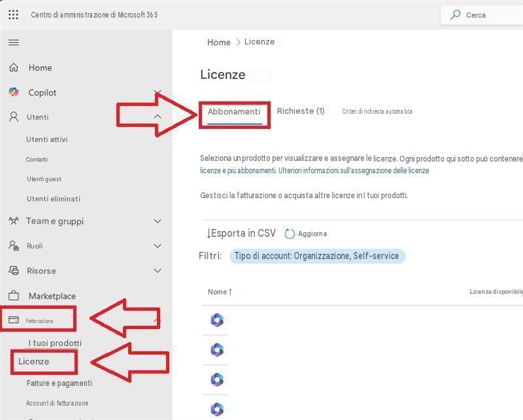Collapse the Utenti section chevron
The width and height of the screenshot is (523, 420).
(x=158, y=117)
